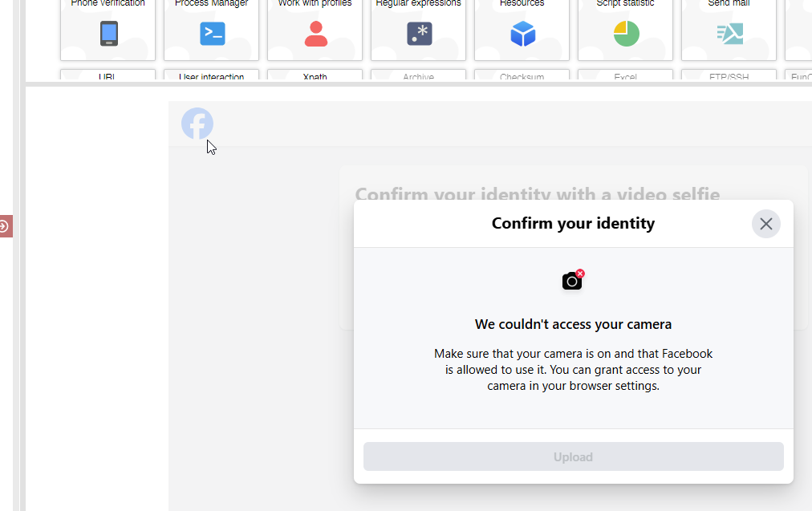
Task: Click the Archive action tile
Action: click(418, 76)
